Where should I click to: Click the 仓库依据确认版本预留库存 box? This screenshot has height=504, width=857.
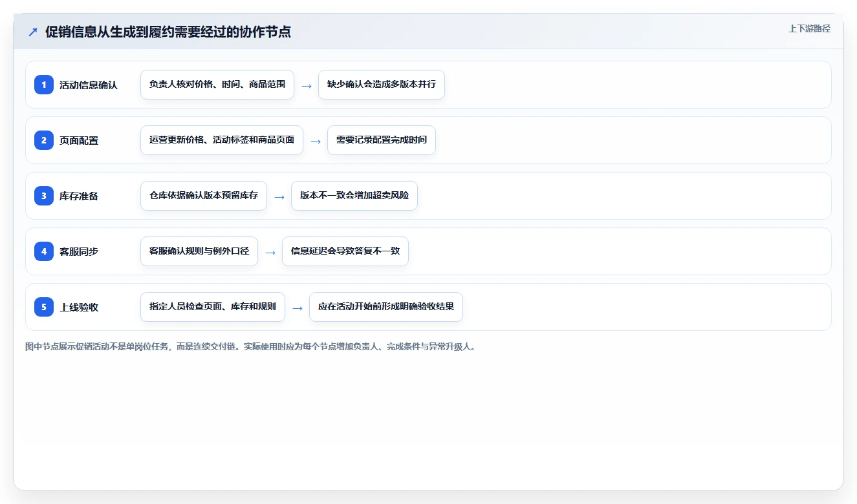click(204, 196)
